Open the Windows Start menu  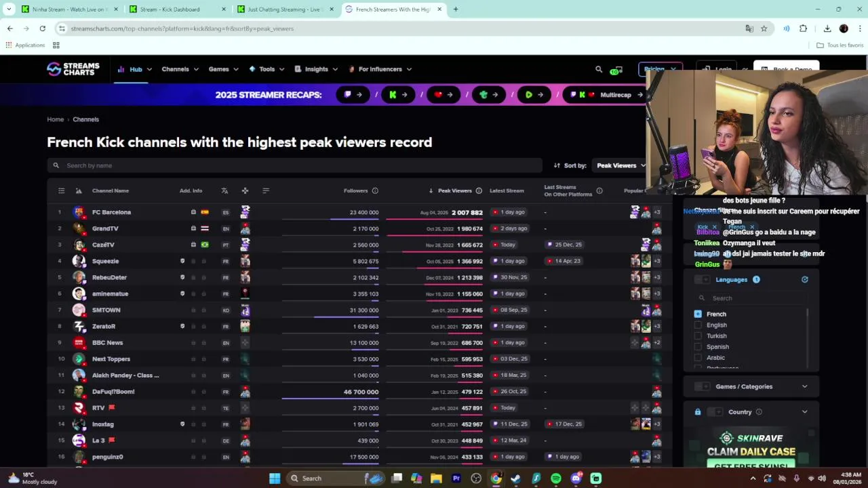coord(275,479)
